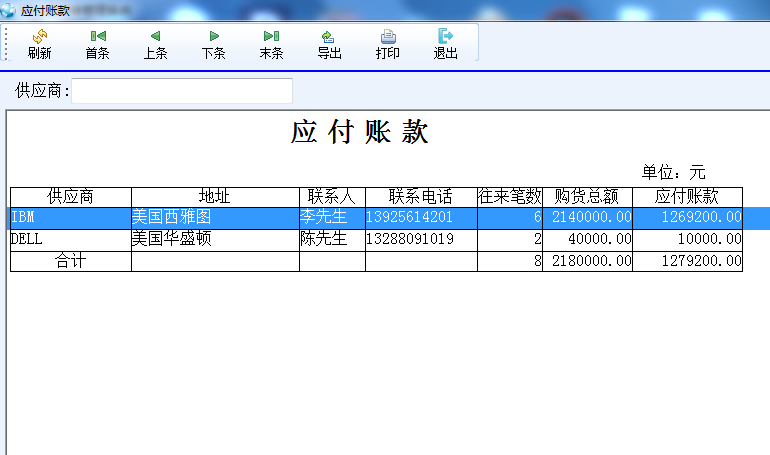This screenshot has height=455, width=770.
Task: Click the 合计 total row label
Action: pyautogui.click(x=70, y=261)
